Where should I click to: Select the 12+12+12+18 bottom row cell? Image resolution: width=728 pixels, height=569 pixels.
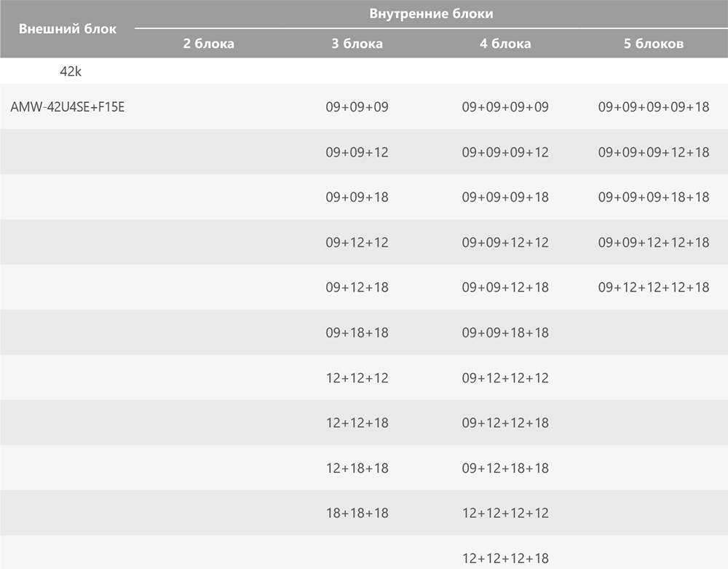(x=505, y=558)
